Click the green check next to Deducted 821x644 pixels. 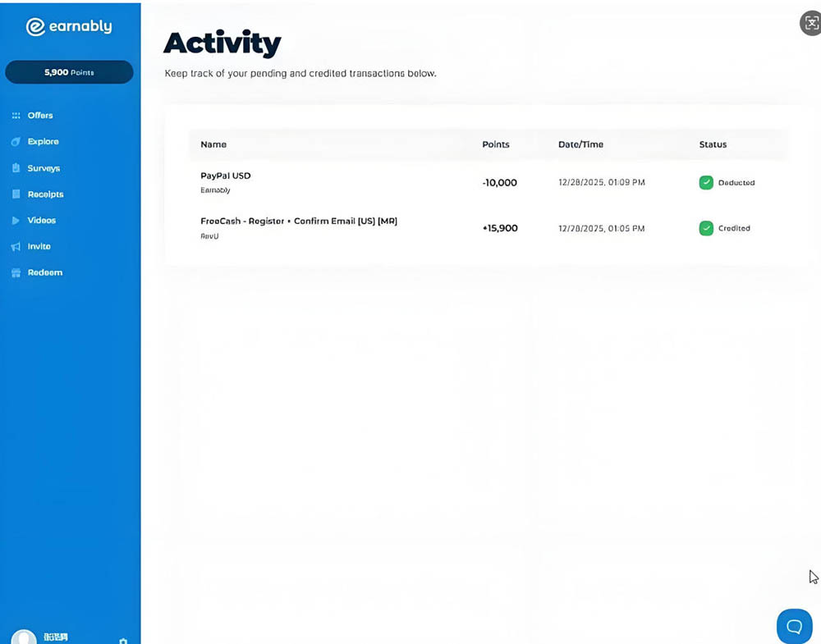coord(706,182)
